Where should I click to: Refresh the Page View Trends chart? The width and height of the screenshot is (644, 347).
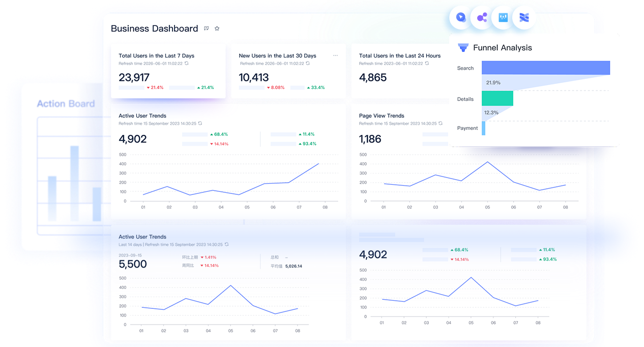[441, 124]
